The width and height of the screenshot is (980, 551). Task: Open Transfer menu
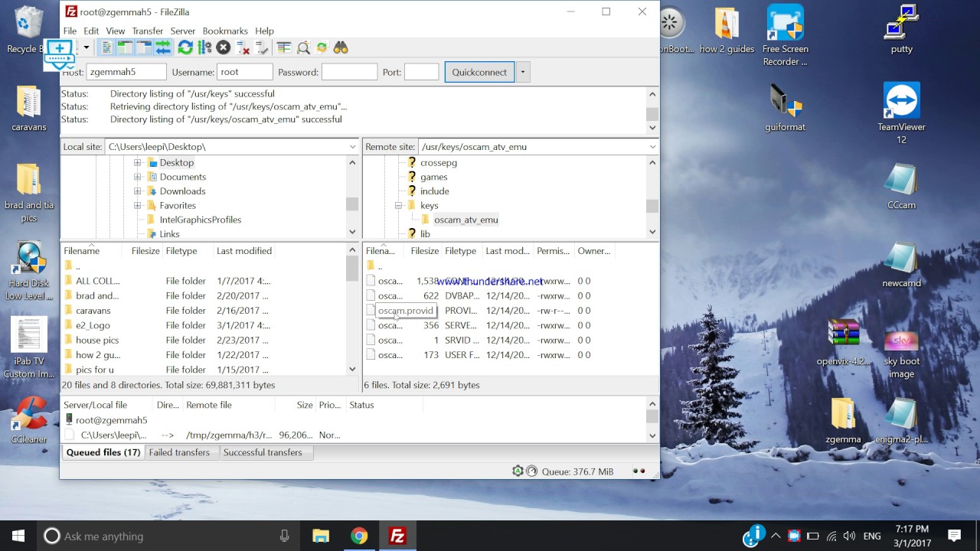tap(147, 31)
